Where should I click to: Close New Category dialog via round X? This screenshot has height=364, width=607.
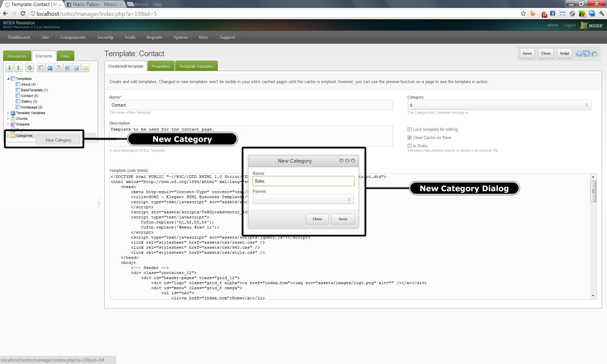(x=353, y=161)
